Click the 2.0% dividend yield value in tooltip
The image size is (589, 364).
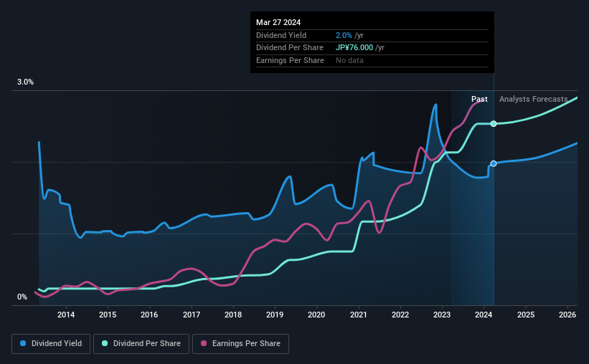click(x=344, y=35)
